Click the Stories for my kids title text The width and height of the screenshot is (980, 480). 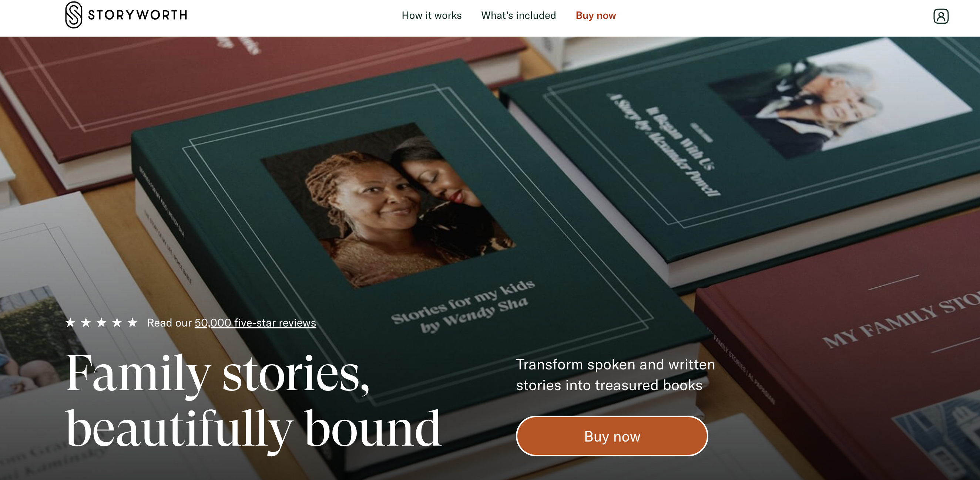pyautogui.click(x=463, y=306)
